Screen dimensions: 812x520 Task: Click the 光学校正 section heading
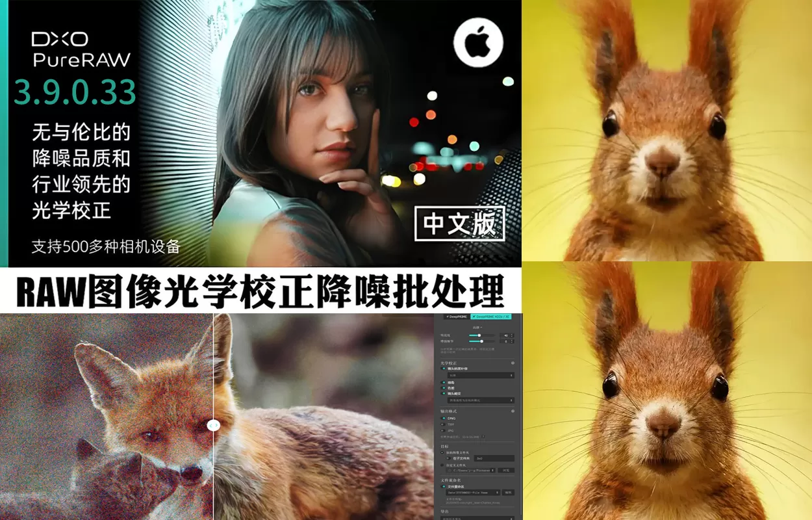click(x=449, y=363)
